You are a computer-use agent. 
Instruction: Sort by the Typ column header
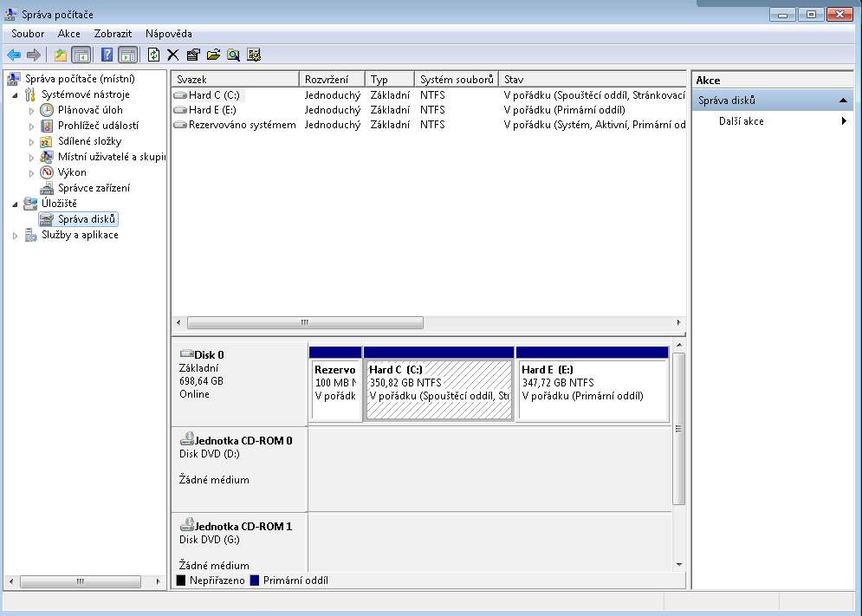tap(390, 79)
